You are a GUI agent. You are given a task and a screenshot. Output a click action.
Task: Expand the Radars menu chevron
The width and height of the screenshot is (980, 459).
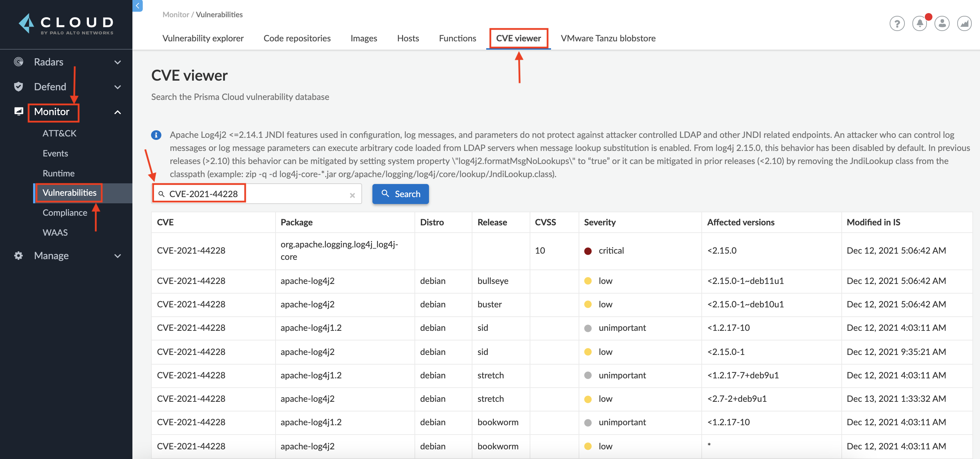118,62
